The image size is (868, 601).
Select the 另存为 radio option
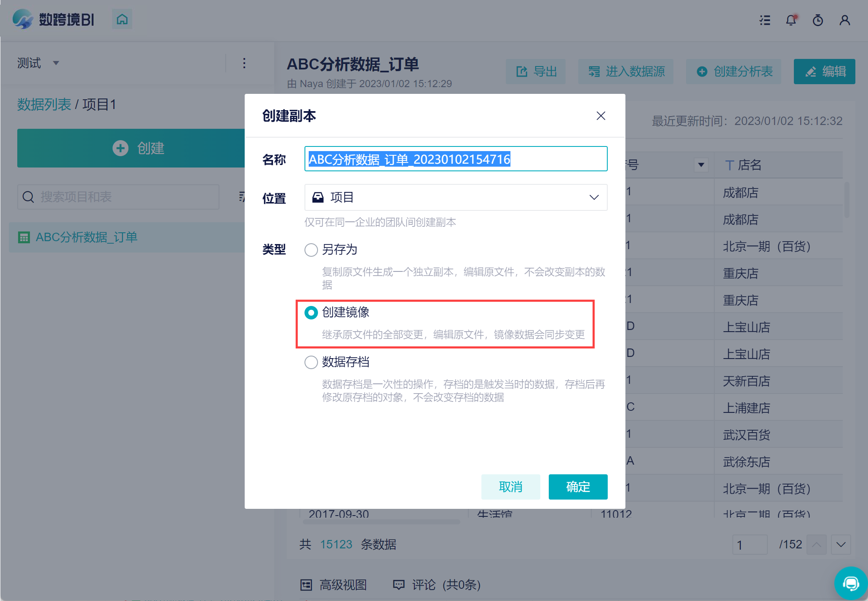311,250
